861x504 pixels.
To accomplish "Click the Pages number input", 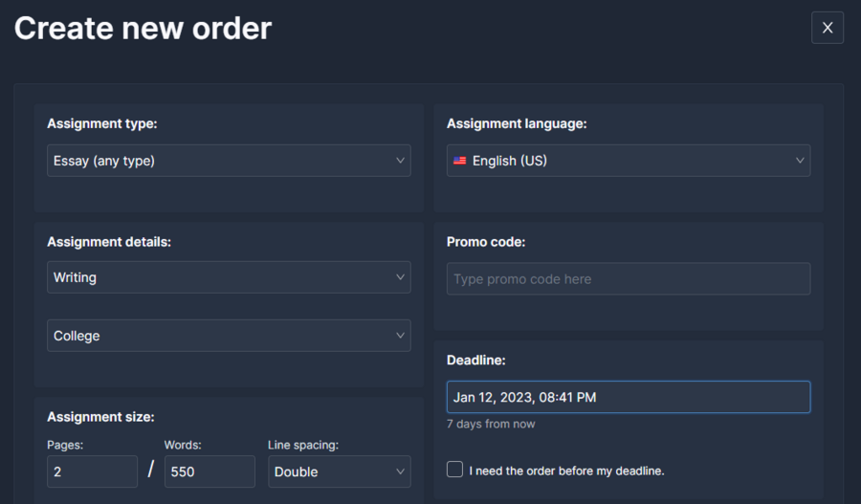I will pos(92,471).
